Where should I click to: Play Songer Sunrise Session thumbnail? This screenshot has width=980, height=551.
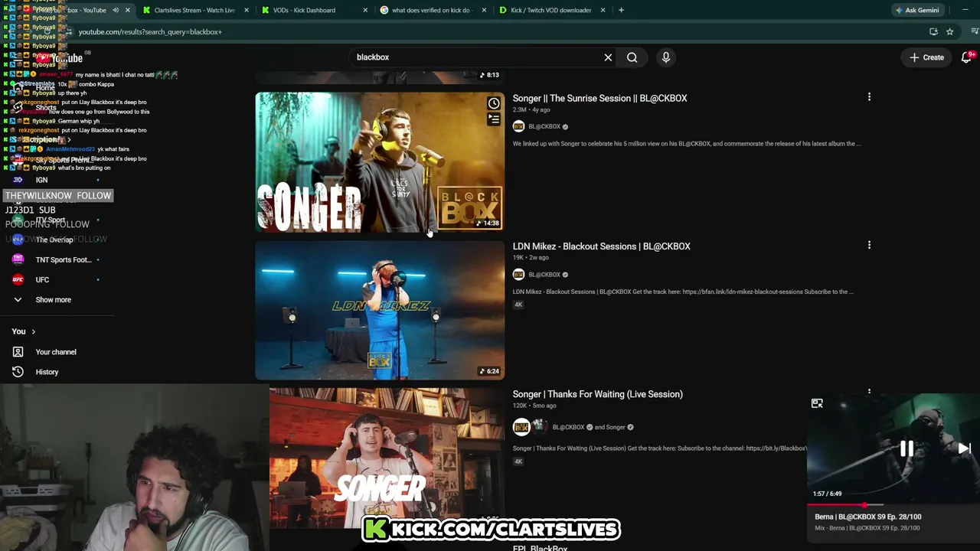pos(380,161)
